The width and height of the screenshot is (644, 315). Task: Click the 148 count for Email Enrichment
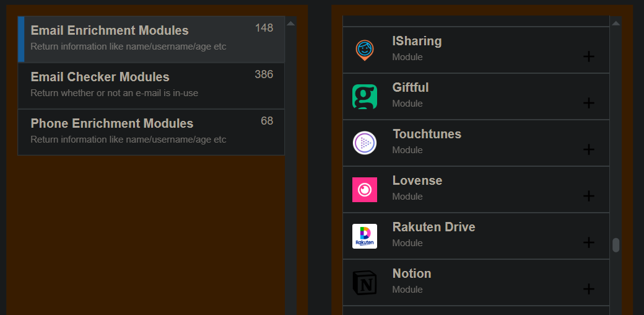264,28
